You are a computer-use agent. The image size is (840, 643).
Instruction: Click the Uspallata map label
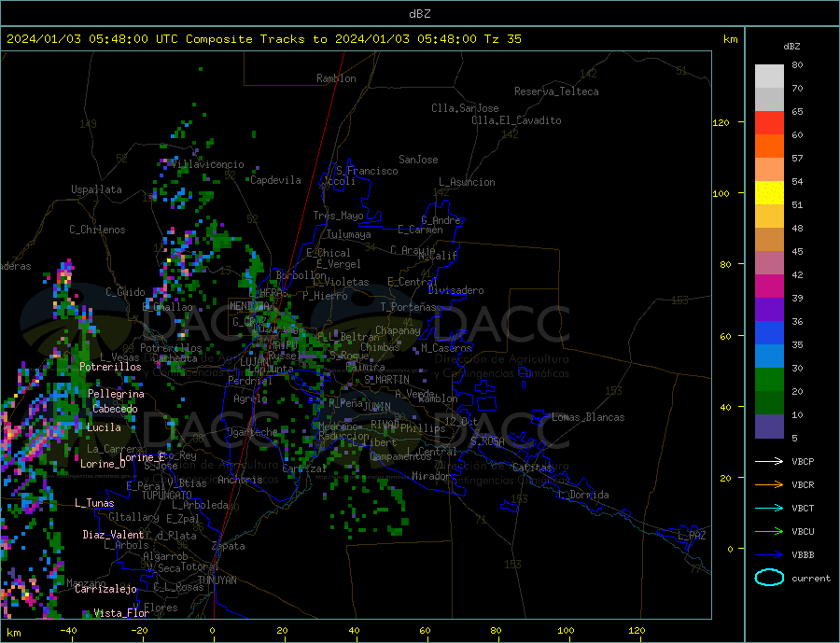tap(96, 189)
